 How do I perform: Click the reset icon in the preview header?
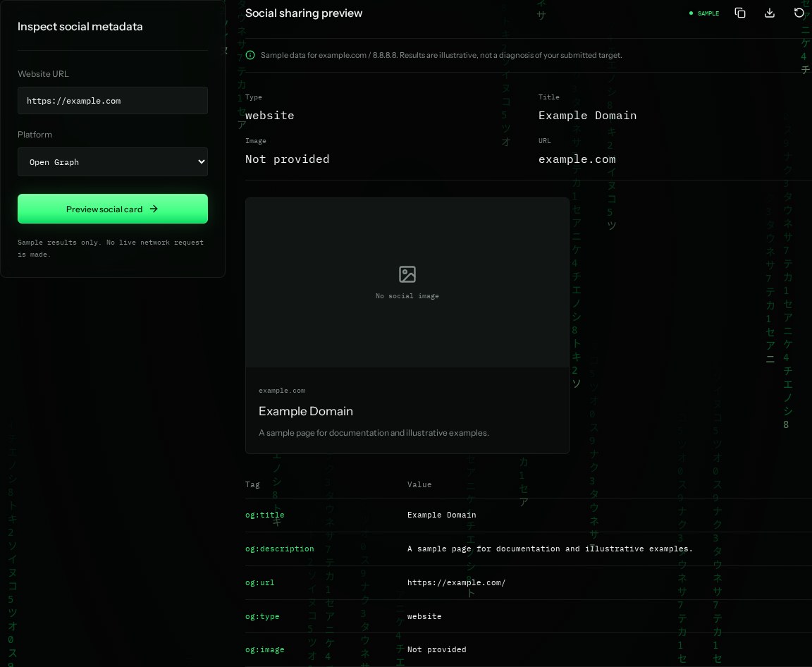[799, 13]
